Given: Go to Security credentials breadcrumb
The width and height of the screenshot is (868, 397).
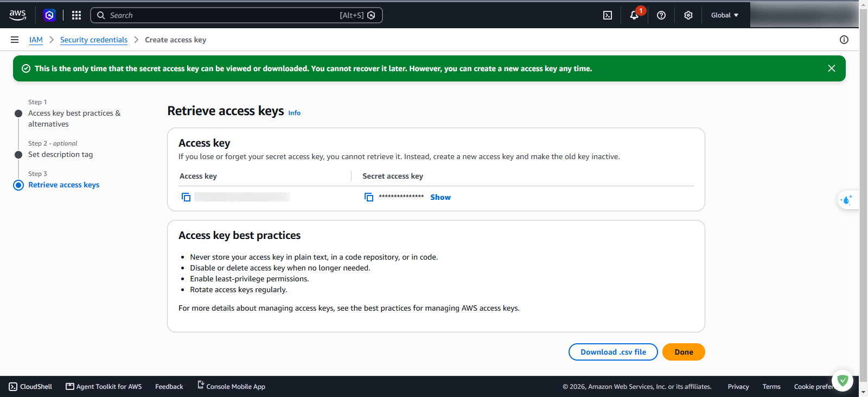Looking at the screenshot, I should click(94, 40).
